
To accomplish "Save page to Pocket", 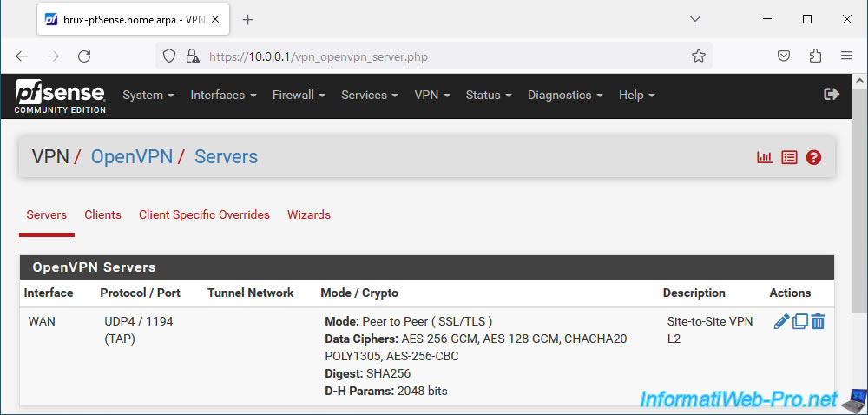I will (x=783, y=56).
